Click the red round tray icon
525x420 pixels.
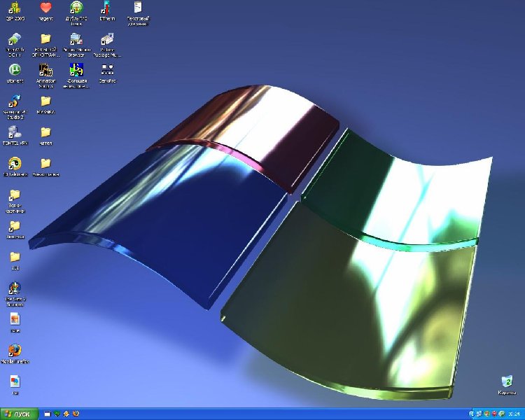tap(494, 414)
